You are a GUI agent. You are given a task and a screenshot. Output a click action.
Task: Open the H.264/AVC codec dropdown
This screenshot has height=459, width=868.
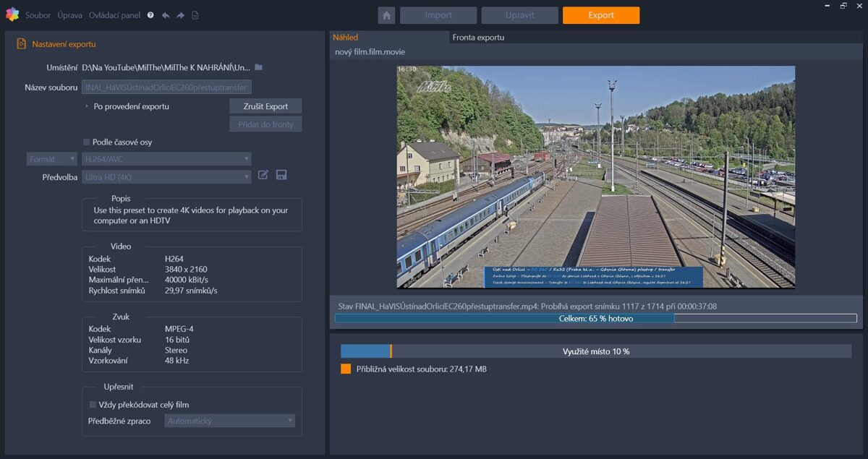pyautogui.click(x=166, y=159)
